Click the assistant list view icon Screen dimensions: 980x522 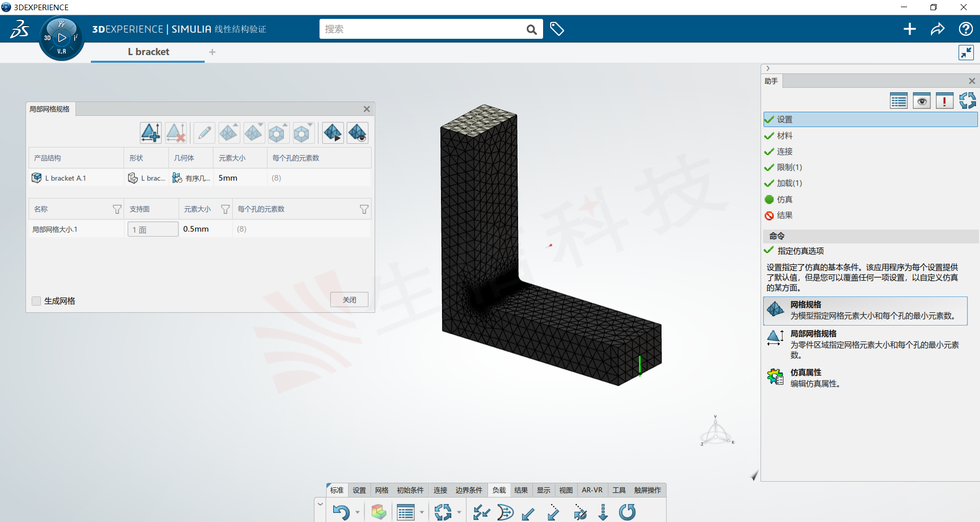898,101
